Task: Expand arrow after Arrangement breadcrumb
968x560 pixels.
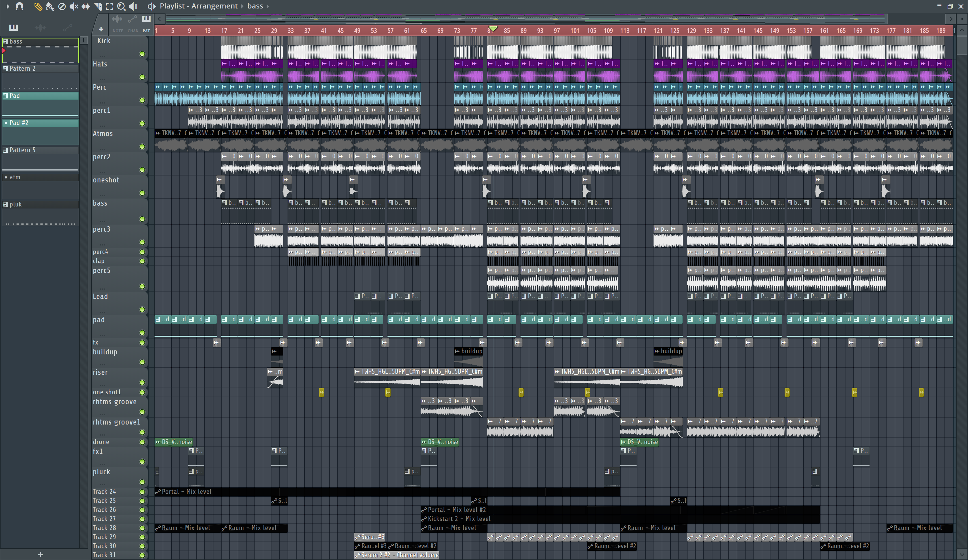Action: (x=242, y=6)
